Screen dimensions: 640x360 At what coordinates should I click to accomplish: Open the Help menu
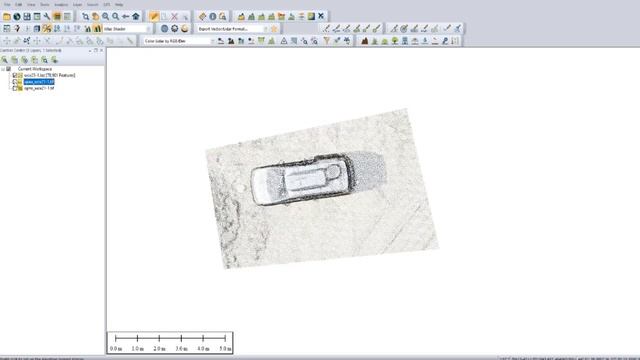pos(119,4)
